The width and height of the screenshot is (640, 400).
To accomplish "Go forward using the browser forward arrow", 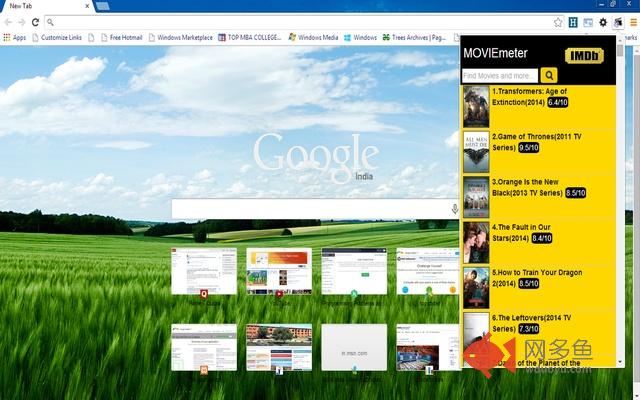I will point(21,22).
